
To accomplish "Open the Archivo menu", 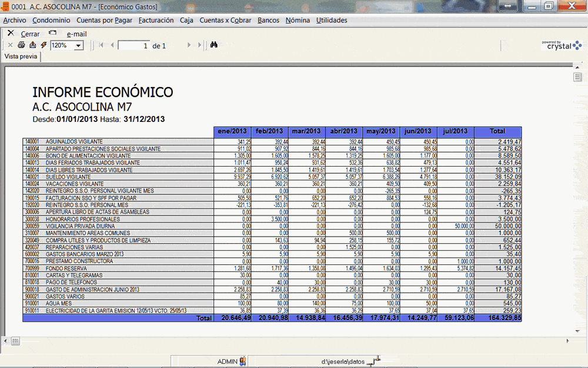I will 15,20.
